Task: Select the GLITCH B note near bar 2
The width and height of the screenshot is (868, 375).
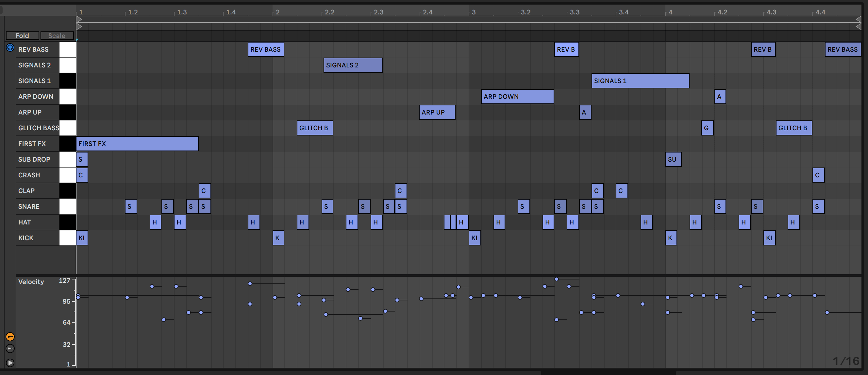Action: tap(315, 128)
